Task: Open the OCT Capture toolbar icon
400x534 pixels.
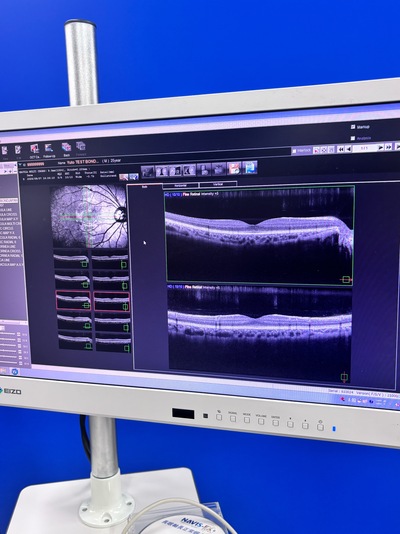Action: 34,149
